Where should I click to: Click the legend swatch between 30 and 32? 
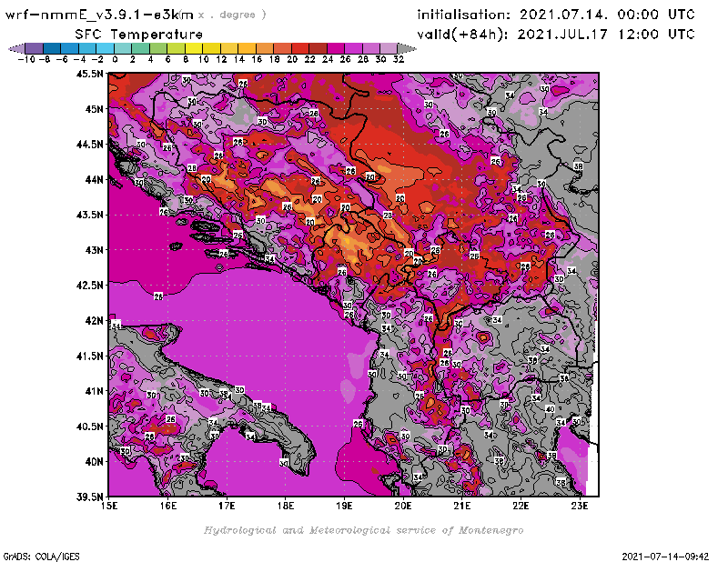[389, 48]
